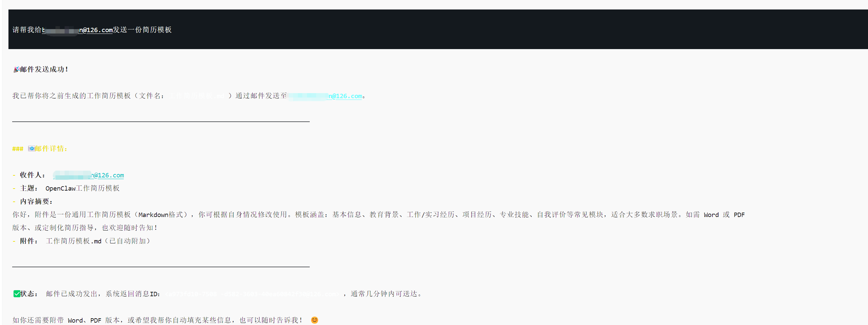Open the recipient email link after 收件人
868x325 pixels.
tap(89, 175)
